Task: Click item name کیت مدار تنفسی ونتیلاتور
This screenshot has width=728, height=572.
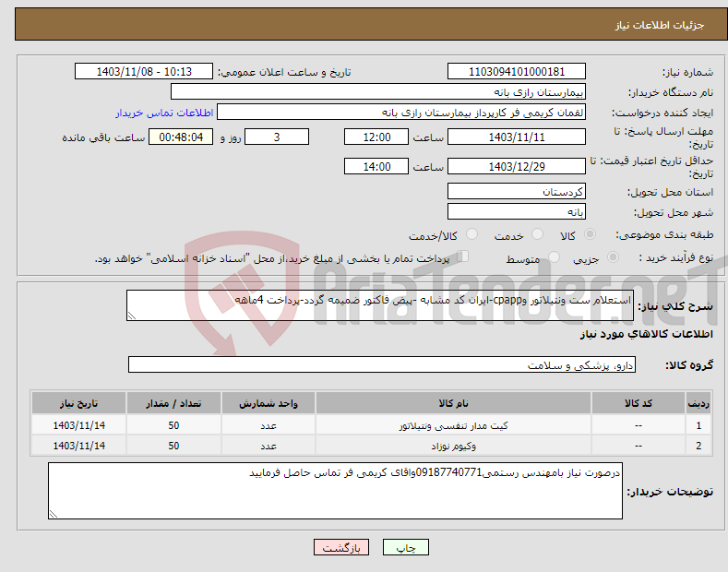Action: point(453,425)
